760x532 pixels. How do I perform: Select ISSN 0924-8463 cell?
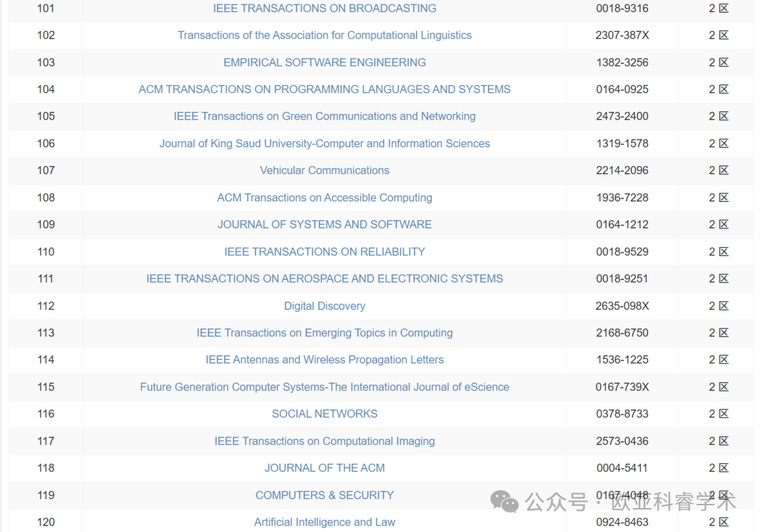(x=622, y=522)
